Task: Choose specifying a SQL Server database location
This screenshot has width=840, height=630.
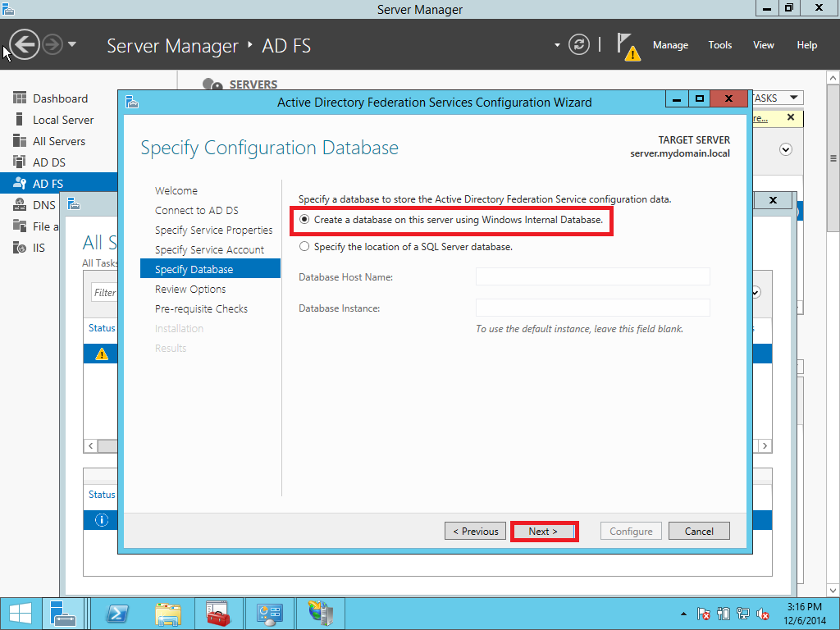Action: [x=304, y=246]
